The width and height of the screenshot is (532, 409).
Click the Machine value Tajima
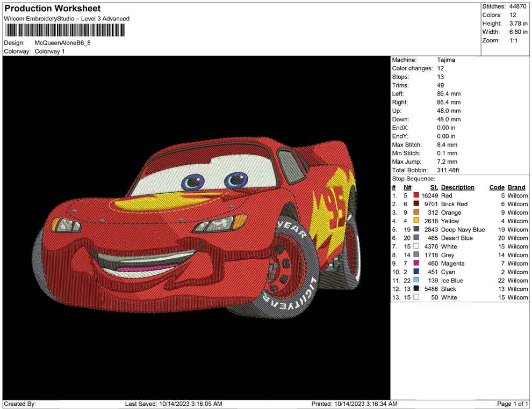coord(446,60)
